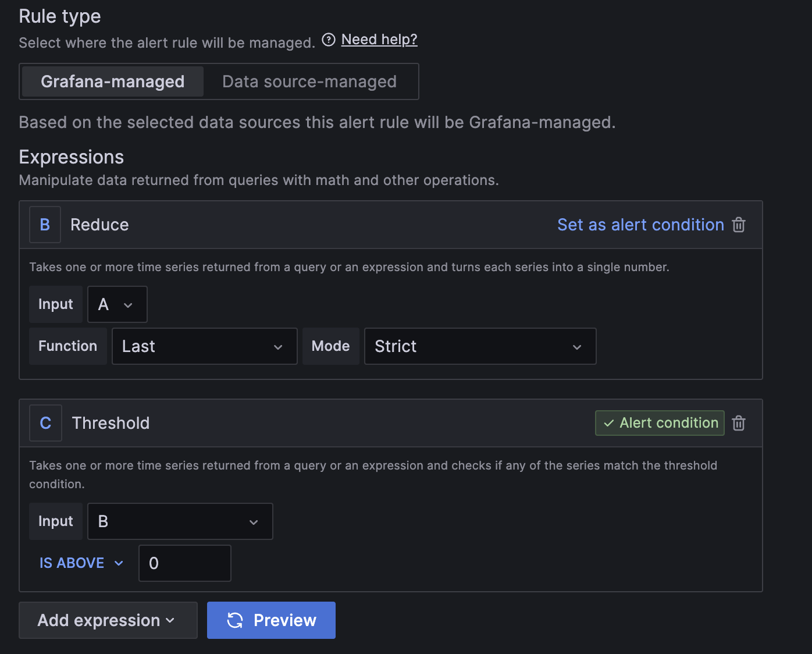Click the Rule type heading

tap(60, 16)
